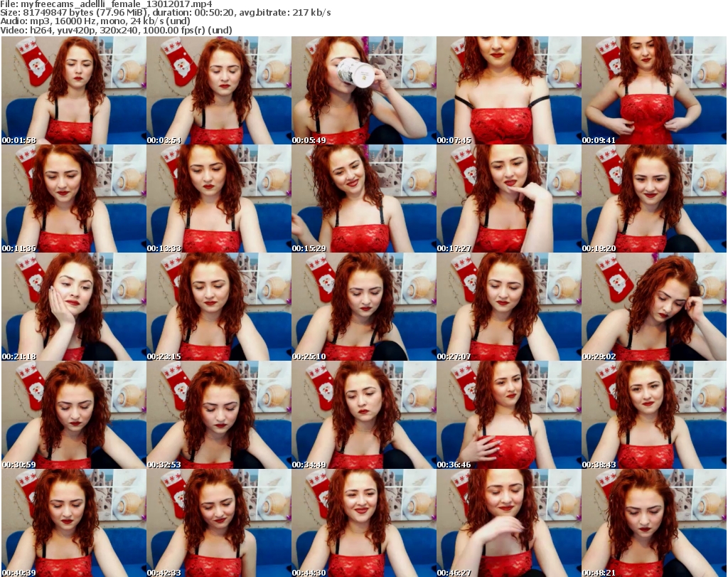
Task: Click the 'File:' name line in header
Action: tap(107, 4)
